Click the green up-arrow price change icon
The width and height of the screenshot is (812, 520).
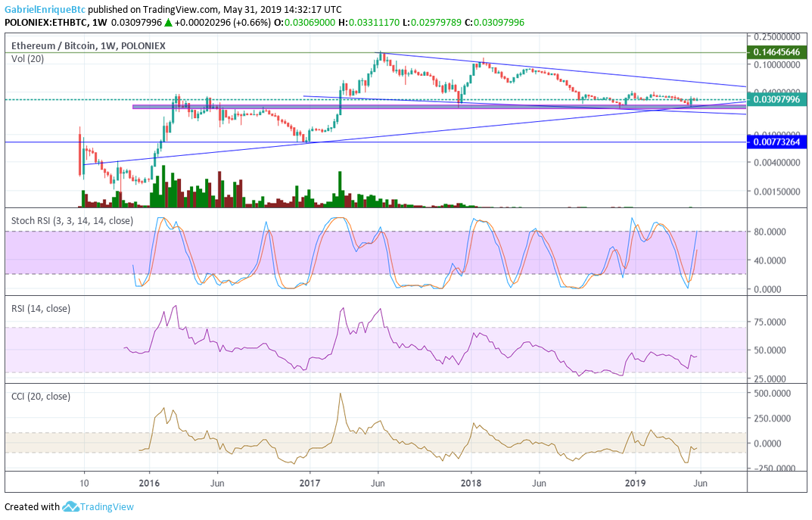(x=168, y=22)
